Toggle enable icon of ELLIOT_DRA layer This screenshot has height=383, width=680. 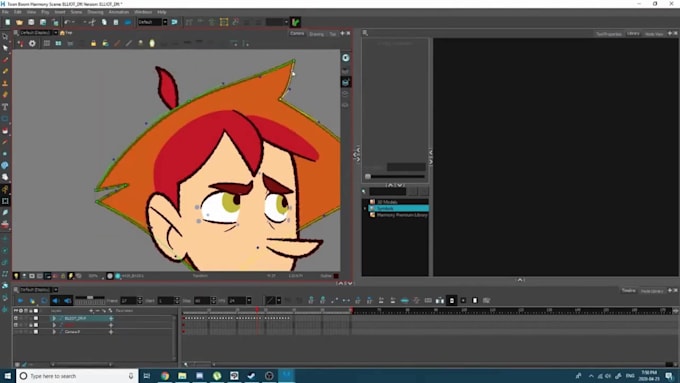(16, 318)
